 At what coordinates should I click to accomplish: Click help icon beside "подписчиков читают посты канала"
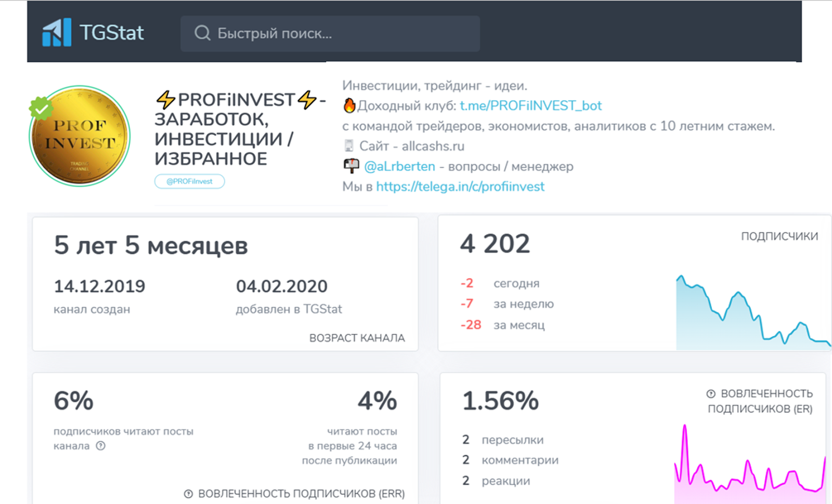[x=102, y=445]
